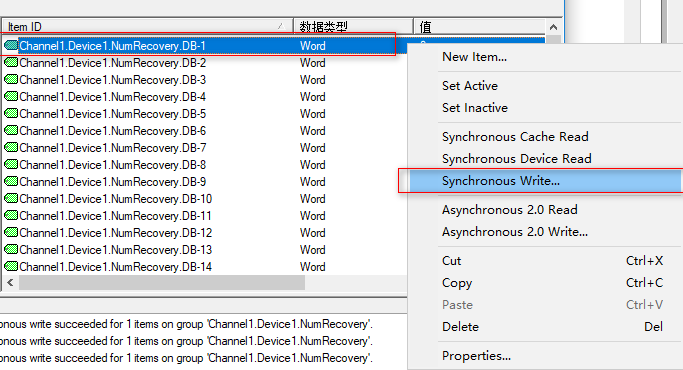Select item Channel1.Device1.NumRecovery.DB-6
This screenshot has height=370, width=683.
112,130
